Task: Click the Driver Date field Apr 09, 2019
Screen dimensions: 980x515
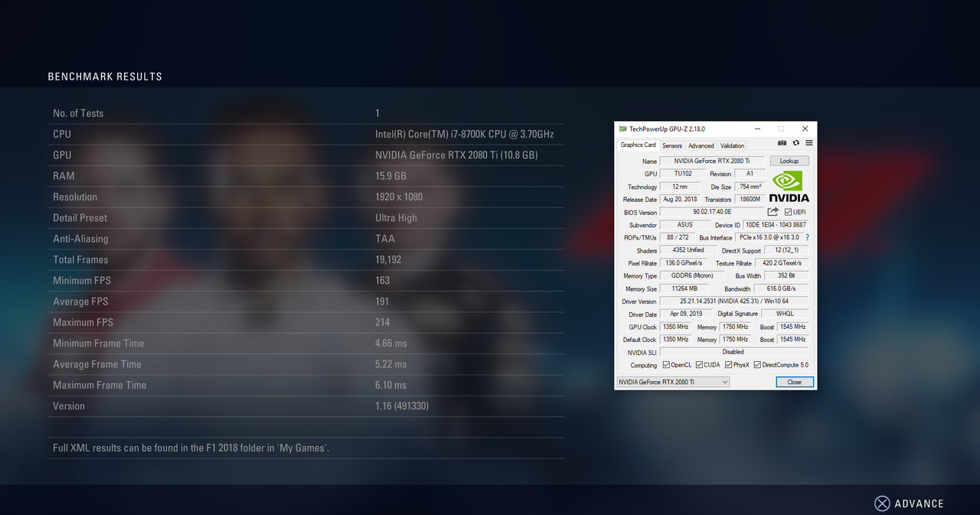Action: (686, 314)
